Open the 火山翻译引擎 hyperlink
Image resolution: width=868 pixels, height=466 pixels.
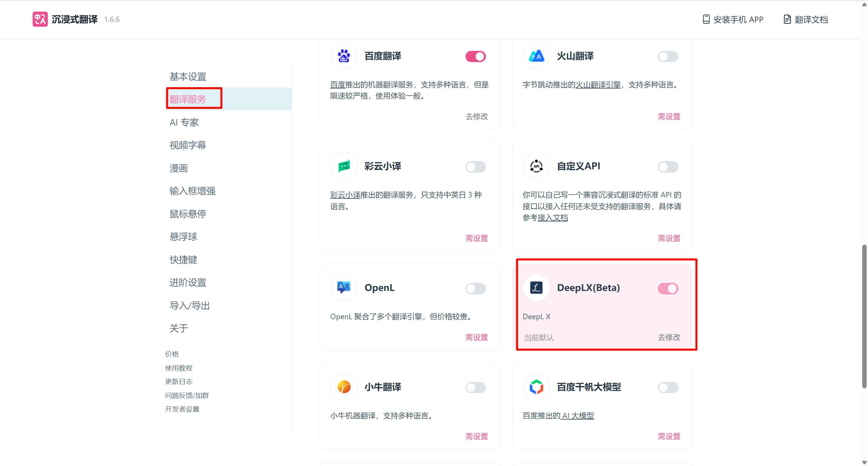[598, 85]
